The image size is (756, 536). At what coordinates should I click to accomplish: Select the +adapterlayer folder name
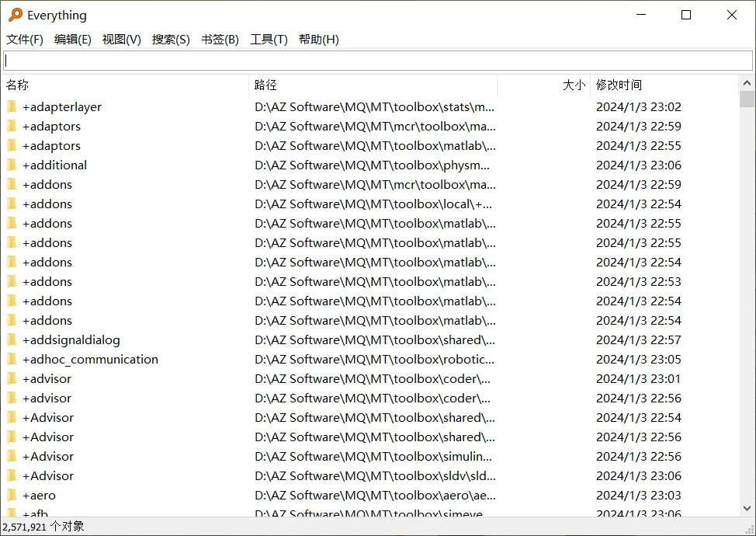[62, 106]
